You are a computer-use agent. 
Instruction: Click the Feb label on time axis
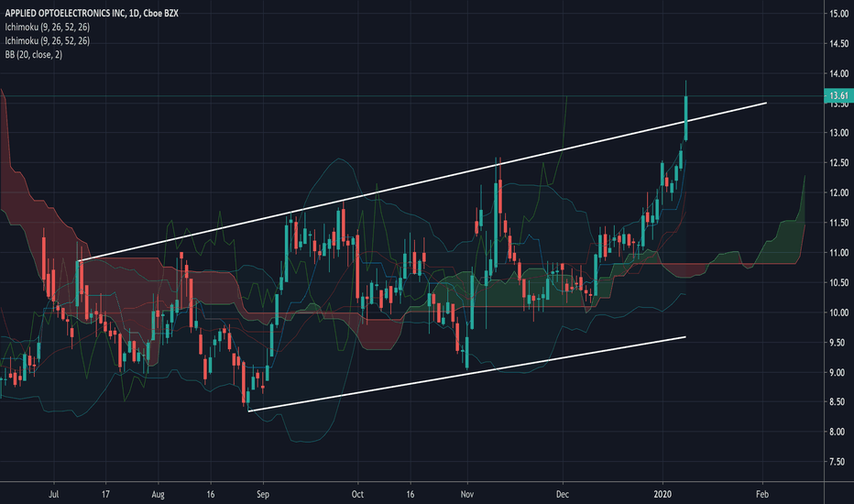click(x=762, y=494)
